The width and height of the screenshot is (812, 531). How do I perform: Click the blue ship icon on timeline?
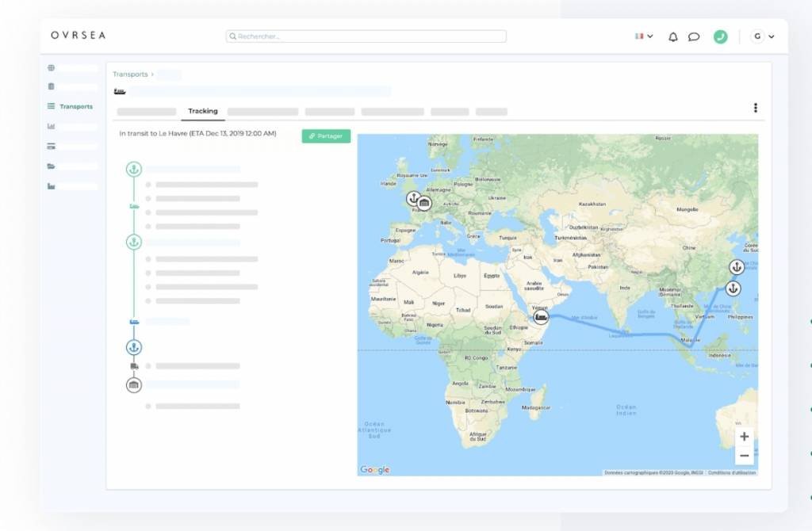pyautogui.click(x=134, y=322)
